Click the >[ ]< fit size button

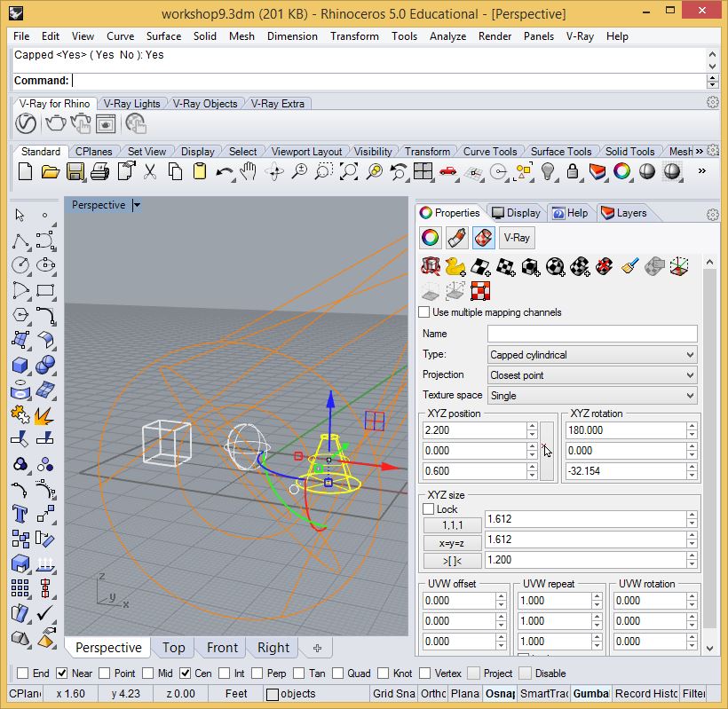pos(452,561)
